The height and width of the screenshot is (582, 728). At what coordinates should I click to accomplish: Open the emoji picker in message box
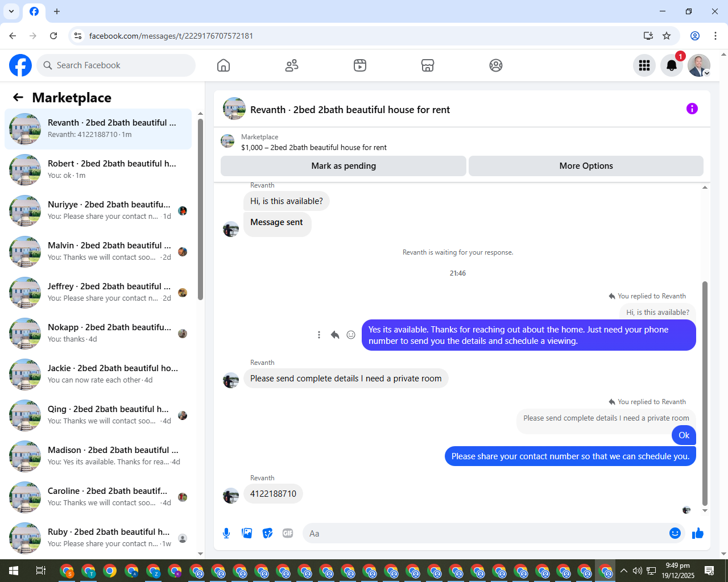pyautogui.click(x=675, y=533)
